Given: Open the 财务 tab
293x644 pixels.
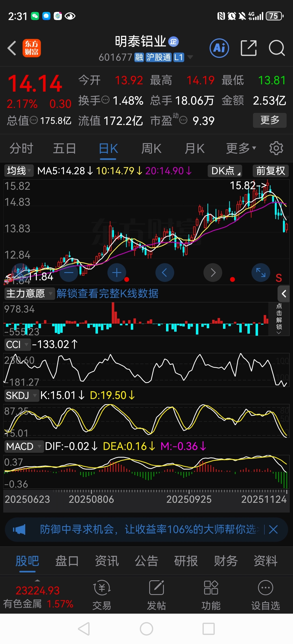Looking at the screenshot, I should click(226, 561).
